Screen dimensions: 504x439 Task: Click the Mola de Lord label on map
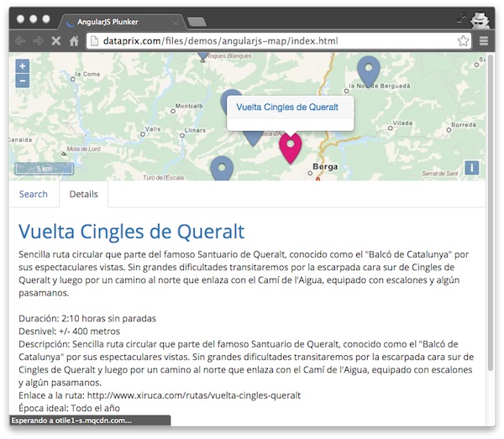click(x=83, y=149)
